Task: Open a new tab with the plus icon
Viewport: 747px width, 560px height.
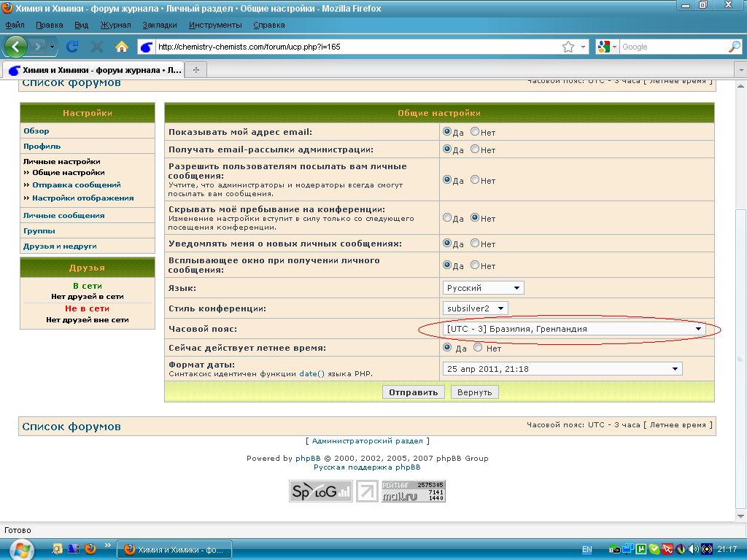Action: tap(196, 69)
